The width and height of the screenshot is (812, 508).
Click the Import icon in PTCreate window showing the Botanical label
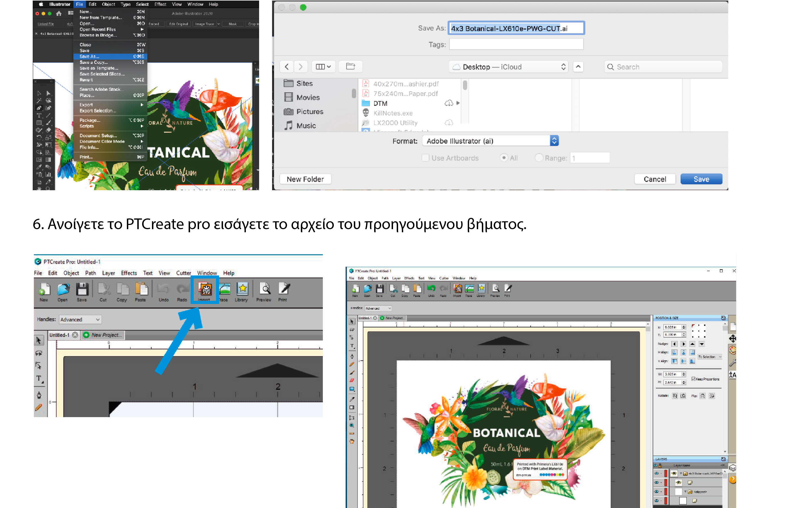457,288
